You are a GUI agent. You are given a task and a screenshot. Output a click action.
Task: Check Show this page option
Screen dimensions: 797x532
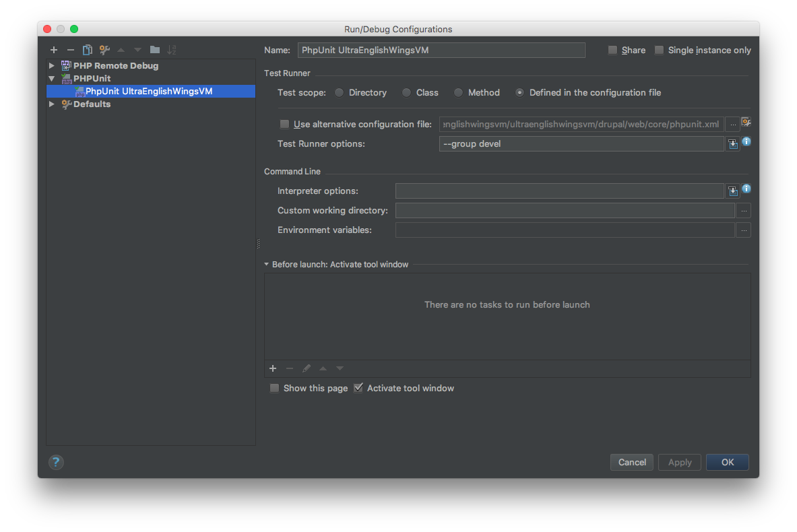click(274, 388)
